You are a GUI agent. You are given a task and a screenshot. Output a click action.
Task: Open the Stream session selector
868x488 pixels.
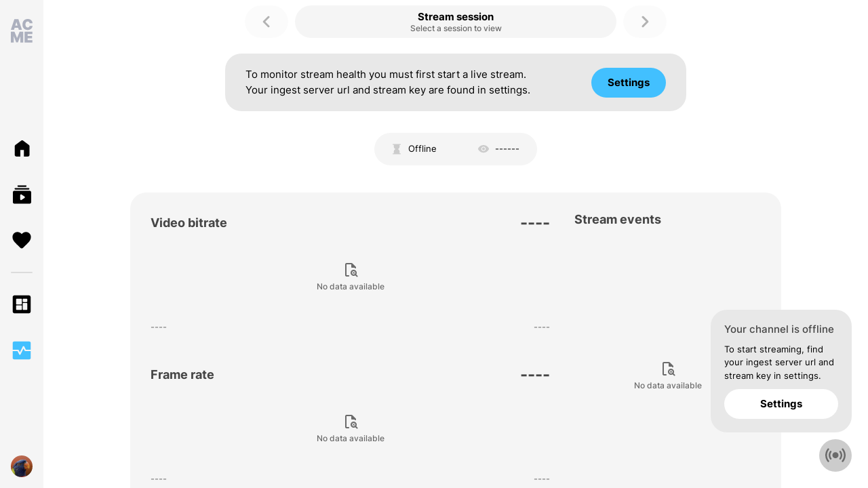456,22
